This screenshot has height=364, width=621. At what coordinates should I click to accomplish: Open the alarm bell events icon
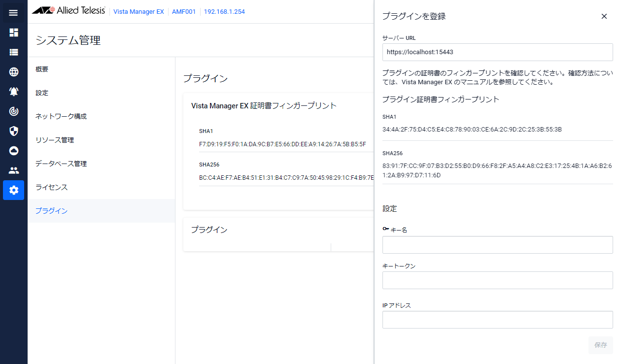click(14, 92)
